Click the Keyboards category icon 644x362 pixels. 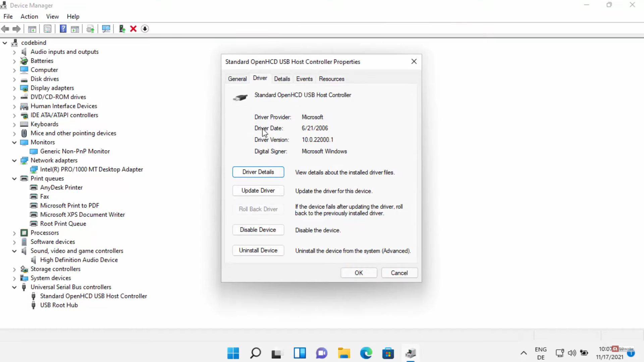click(24, 124)
